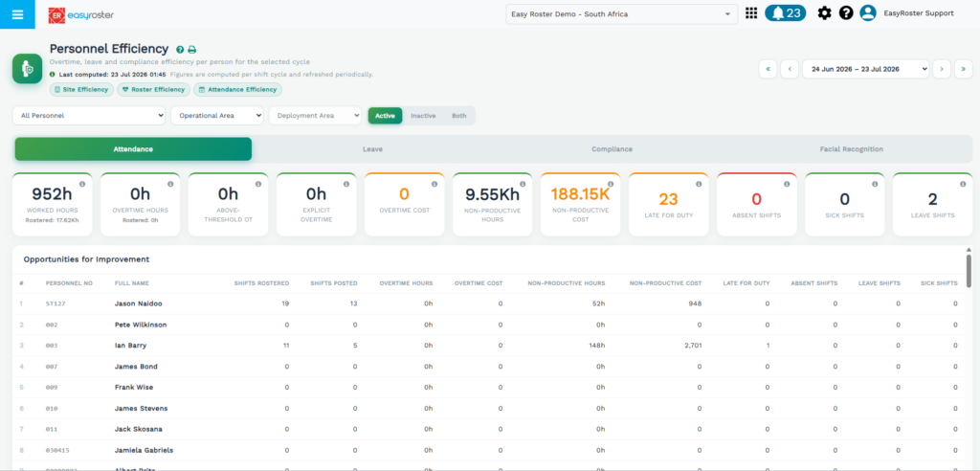Switch to the Compliance tab
The width and height of the screenshot is (980, 471).
click(612, 149)
